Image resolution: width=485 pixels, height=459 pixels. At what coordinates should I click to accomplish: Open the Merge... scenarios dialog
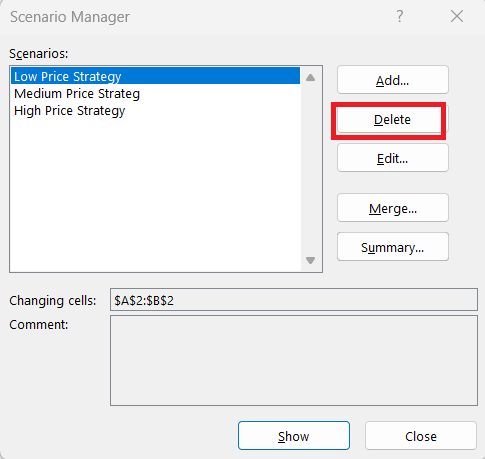[393, 208]
